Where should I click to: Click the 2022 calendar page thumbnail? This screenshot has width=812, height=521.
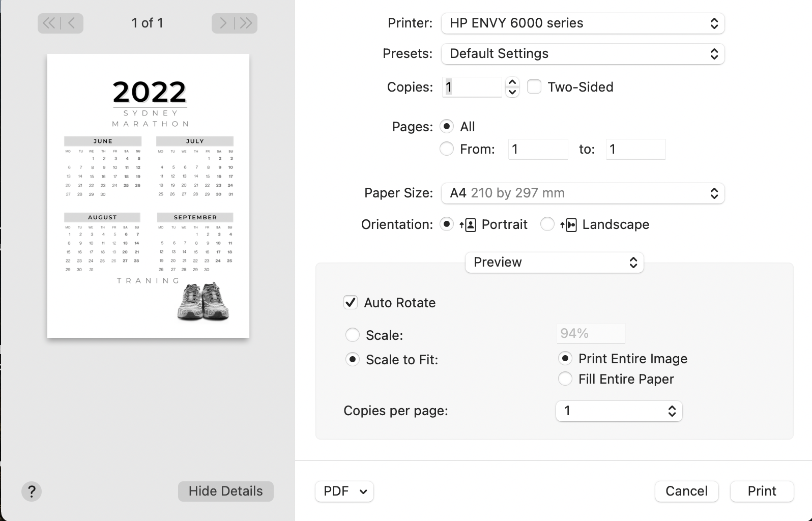148,196
